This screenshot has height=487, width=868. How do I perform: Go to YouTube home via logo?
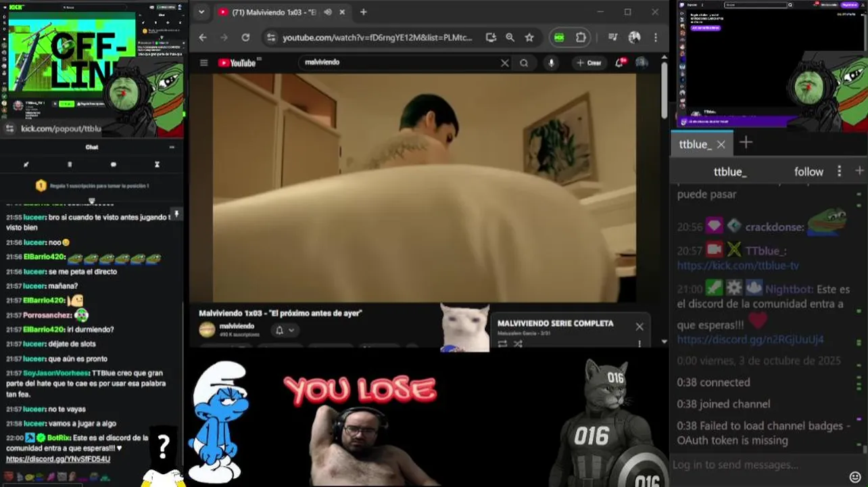[x=239, y=63]
